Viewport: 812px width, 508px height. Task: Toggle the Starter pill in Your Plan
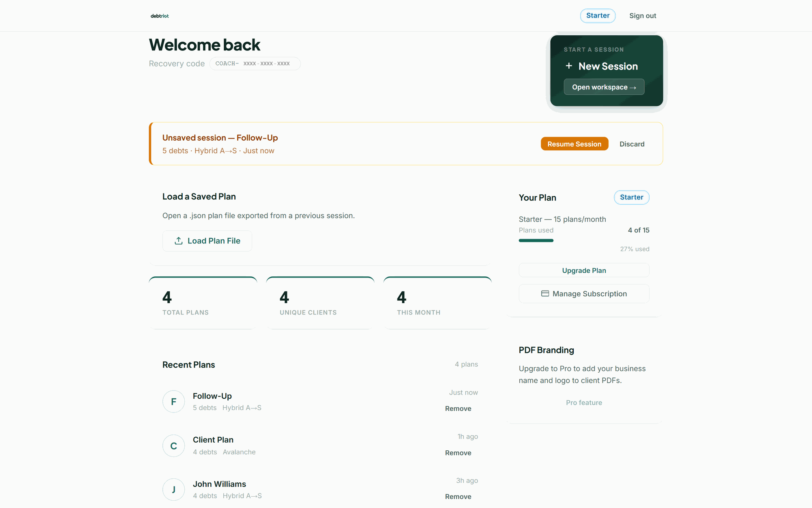pyautogui.click(x=631, y=197)
